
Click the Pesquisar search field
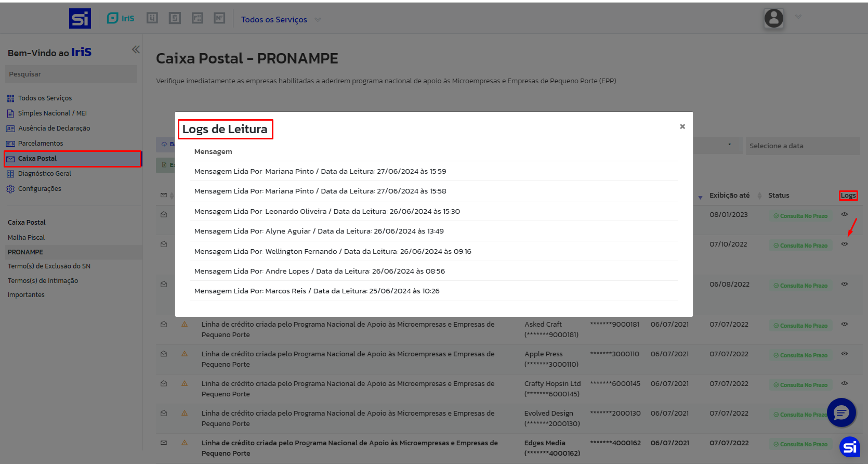[71, 74]
